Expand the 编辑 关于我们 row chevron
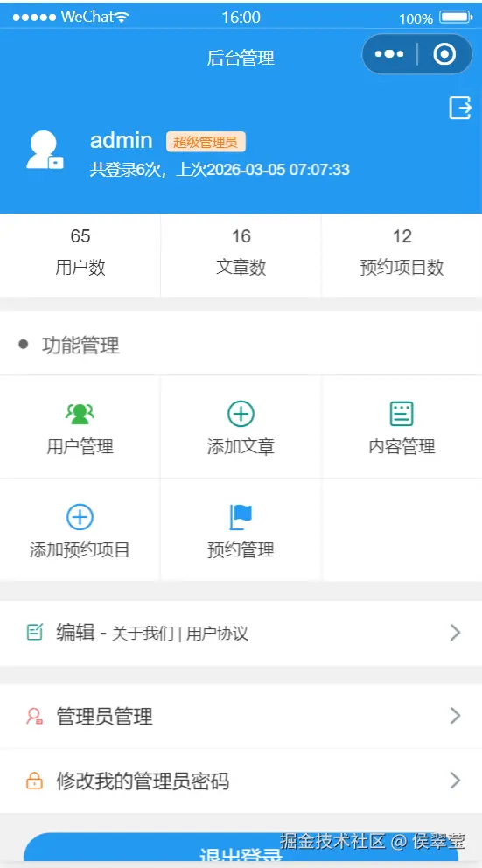 point(456,632)
